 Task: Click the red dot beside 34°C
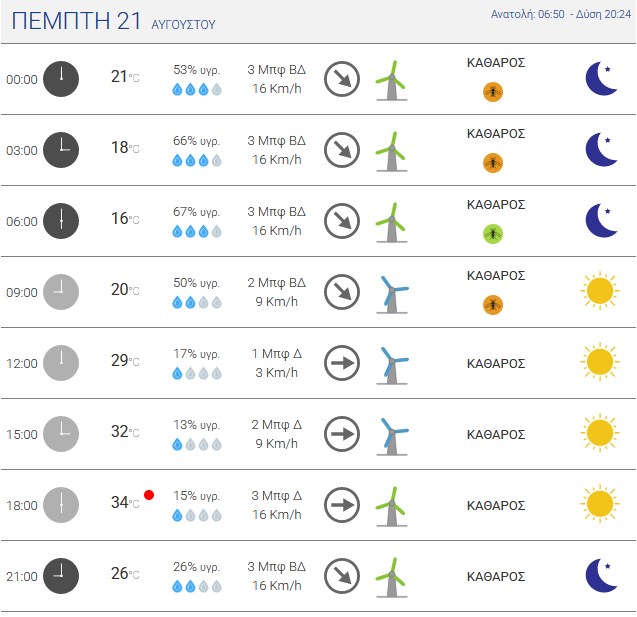pyautogui.click(x=149, y=495)
